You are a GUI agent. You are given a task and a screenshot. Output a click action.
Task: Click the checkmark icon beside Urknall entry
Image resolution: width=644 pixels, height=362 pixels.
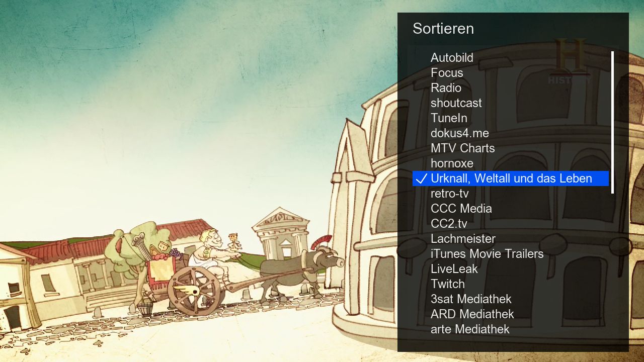(421, 179)
